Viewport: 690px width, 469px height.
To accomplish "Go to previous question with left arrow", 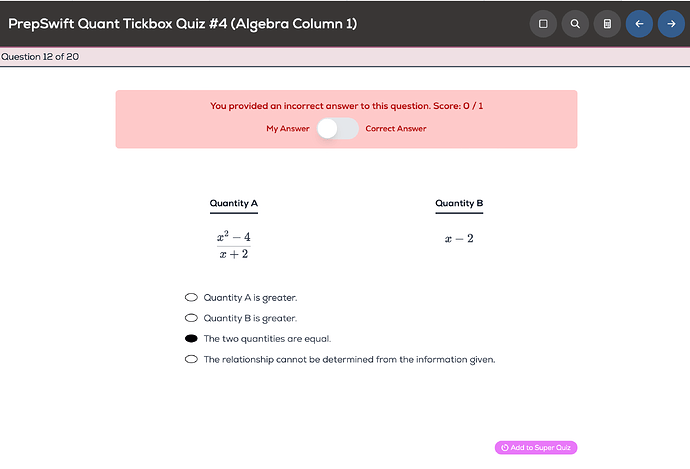I will click(x=639, y=23).
